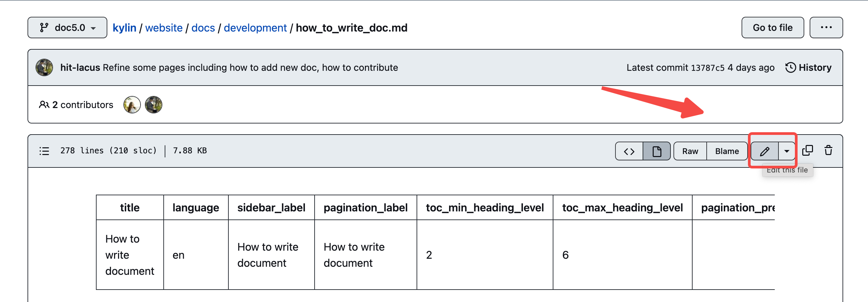This screenshot has width=868, height=302.
Task: Expand the edit options dropdown arrow
Action: pos(786,151)
